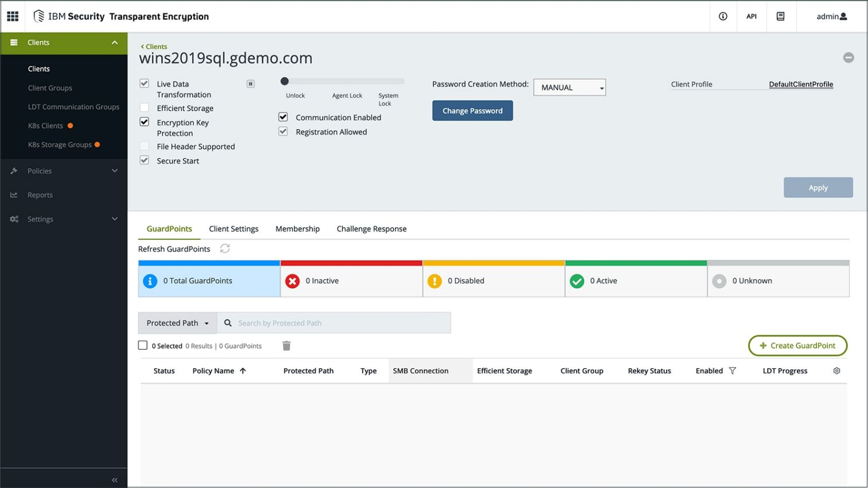Click the lock level slider handle
Screen dimensions: 868x488
284,81
